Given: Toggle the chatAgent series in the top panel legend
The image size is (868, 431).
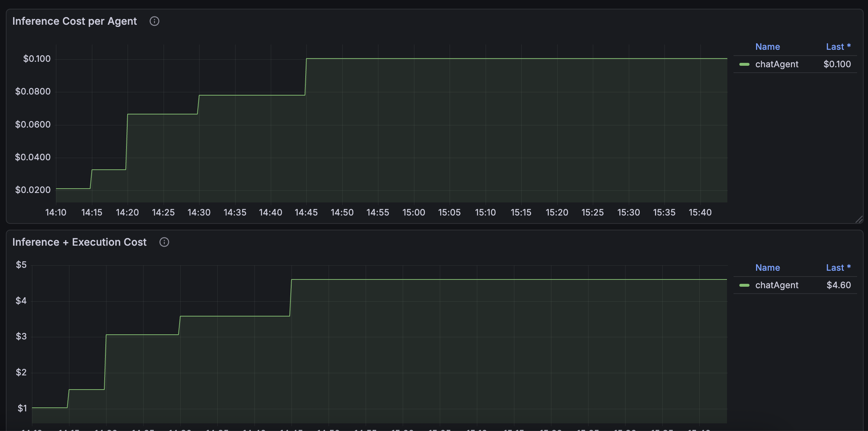Looking at the screenshot, I should pyautogui.click(x=777, y=64).
